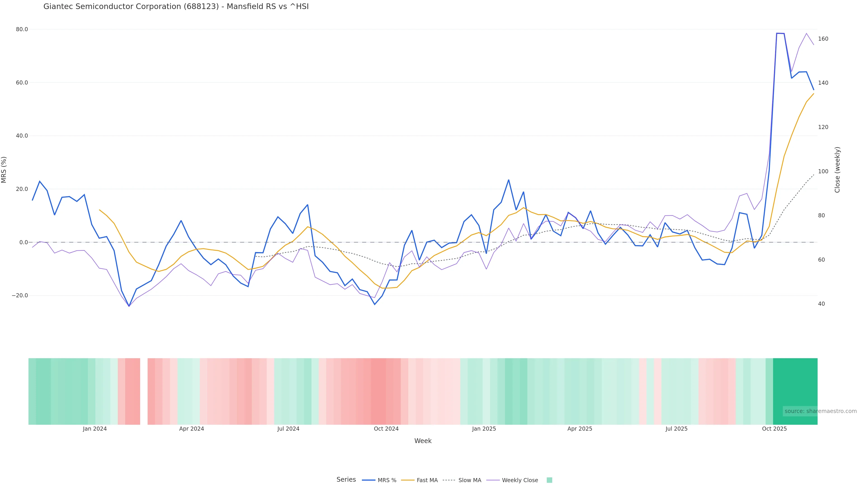The image size is (868, 488).
Task: Click the Jul 2024 x-axis label
Action: tap(288, 429)
